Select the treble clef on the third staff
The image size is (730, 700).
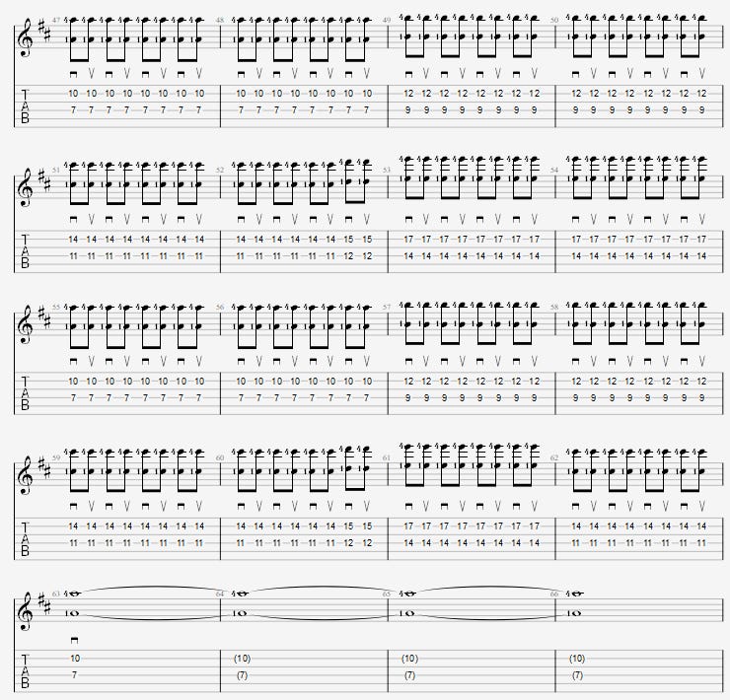25,324
